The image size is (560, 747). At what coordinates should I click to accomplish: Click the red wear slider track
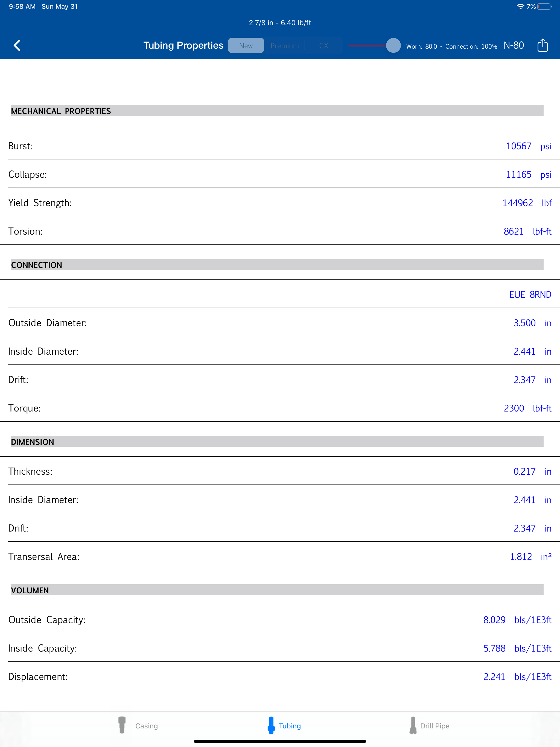[x=367, y=45]
